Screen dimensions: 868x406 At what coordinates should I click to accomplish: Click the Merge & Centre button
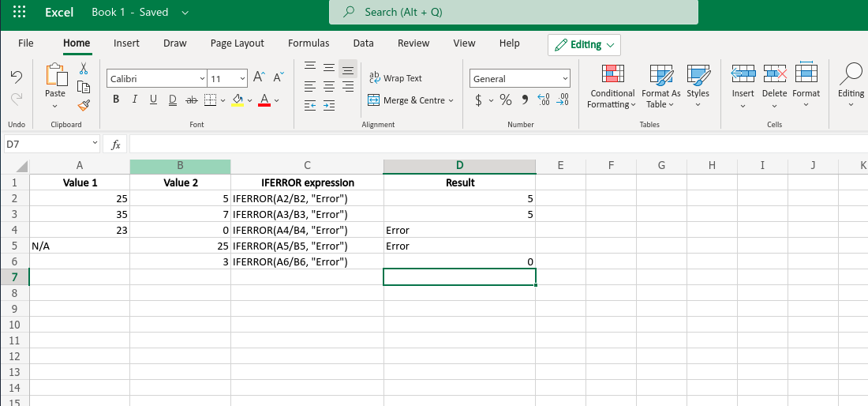(410, 100)
